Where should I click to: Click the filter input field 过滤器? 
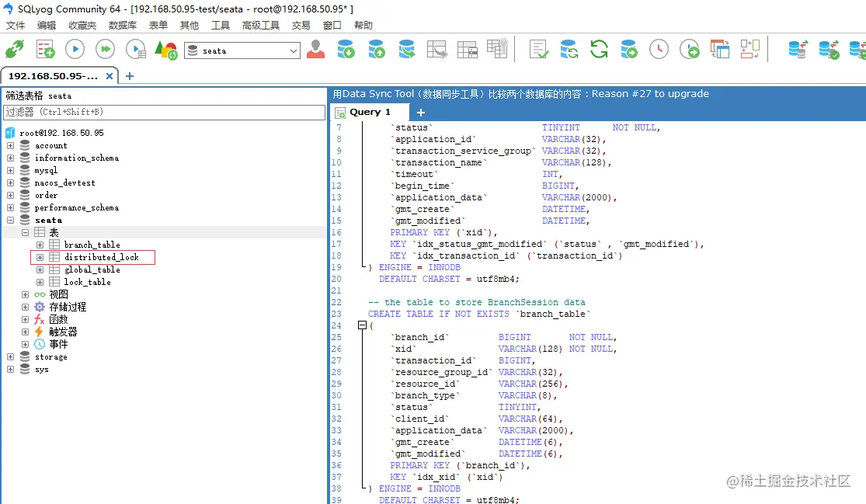tap(164, 112)
